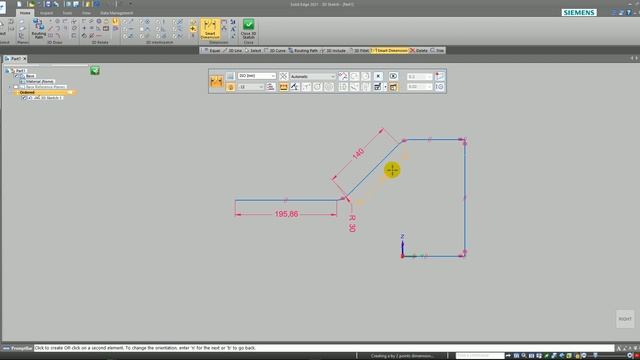Close the Part1 document tab
640x360 pixels.
[x=24, y=59]
